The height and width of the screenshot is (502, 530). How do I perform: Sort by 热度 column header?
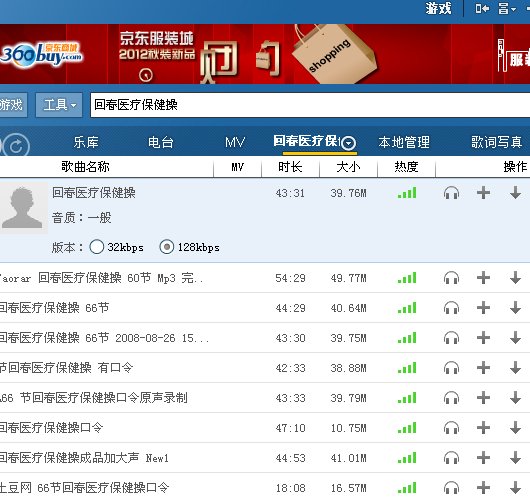(406, 167)
